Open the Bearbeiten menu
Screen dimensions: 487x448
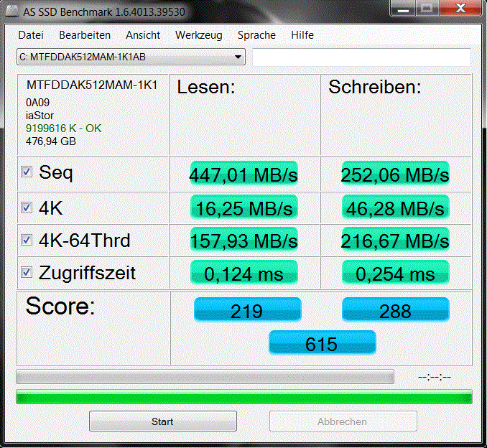tap(85, 35)
